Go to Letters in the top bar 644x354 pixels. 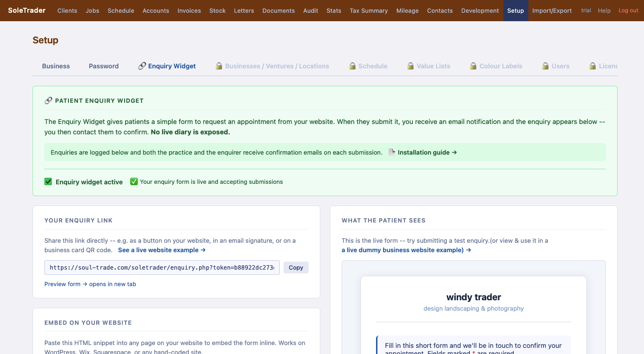point(244,10)
